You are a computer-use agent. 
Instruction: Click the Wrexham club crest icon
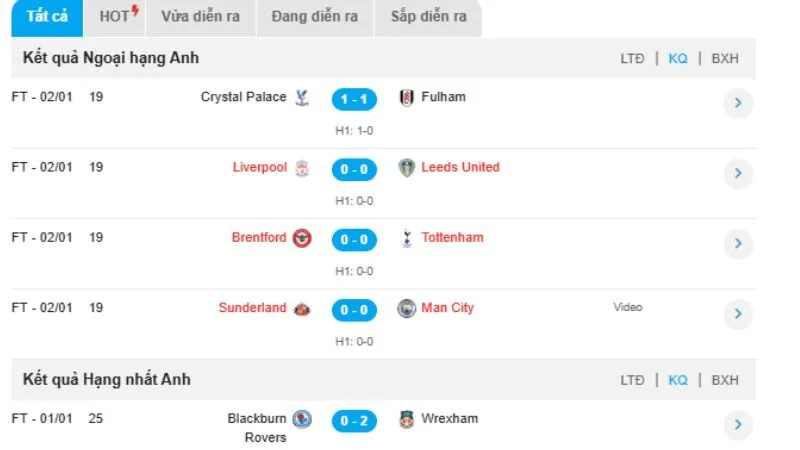pos(406,419)
